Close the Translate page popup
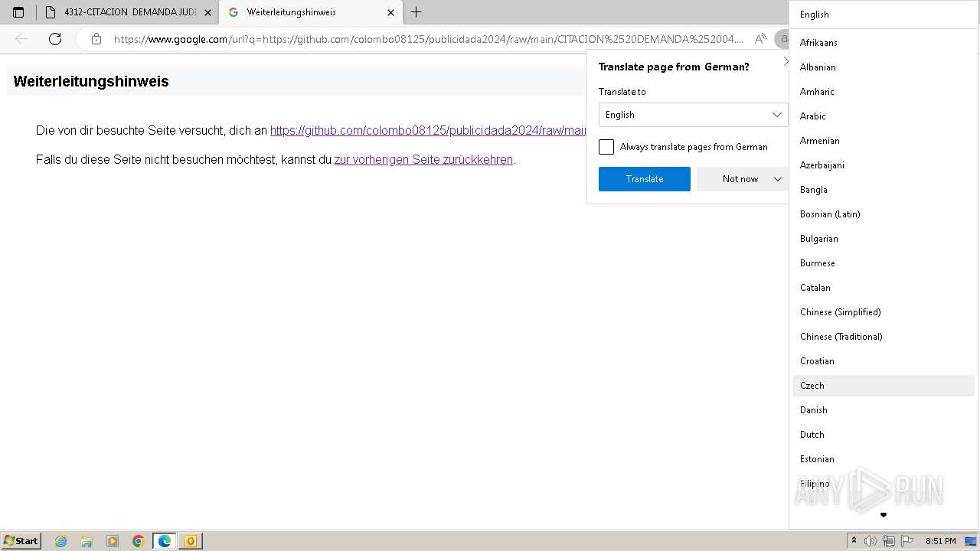 click(786, 61)
